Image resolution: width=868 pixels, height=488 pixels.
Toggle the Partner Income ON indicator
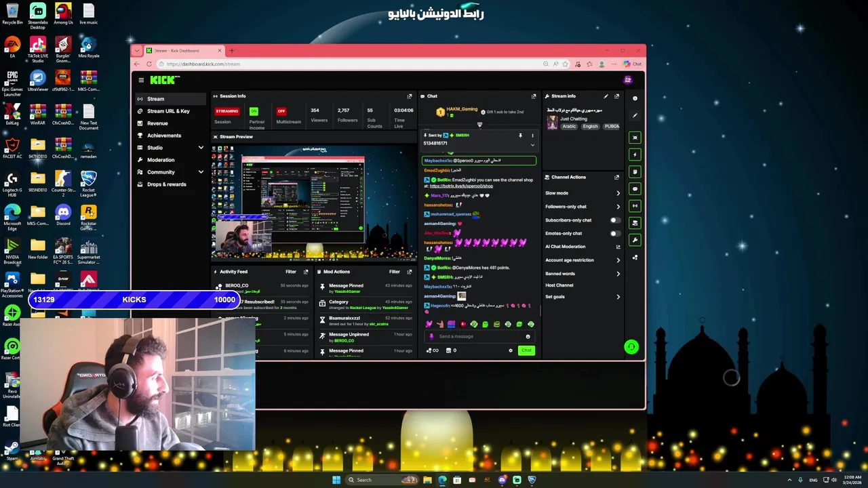click(254, 111)
